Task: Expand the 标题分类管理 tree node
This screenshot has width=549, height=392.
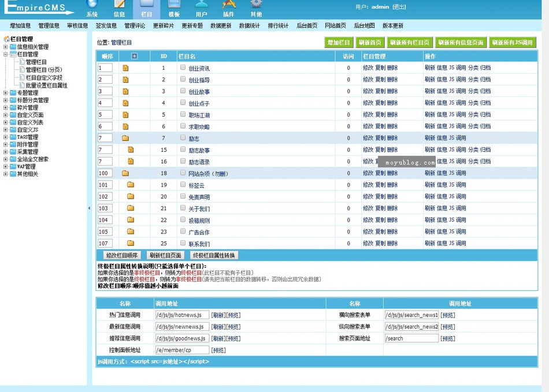Action: 5,100
